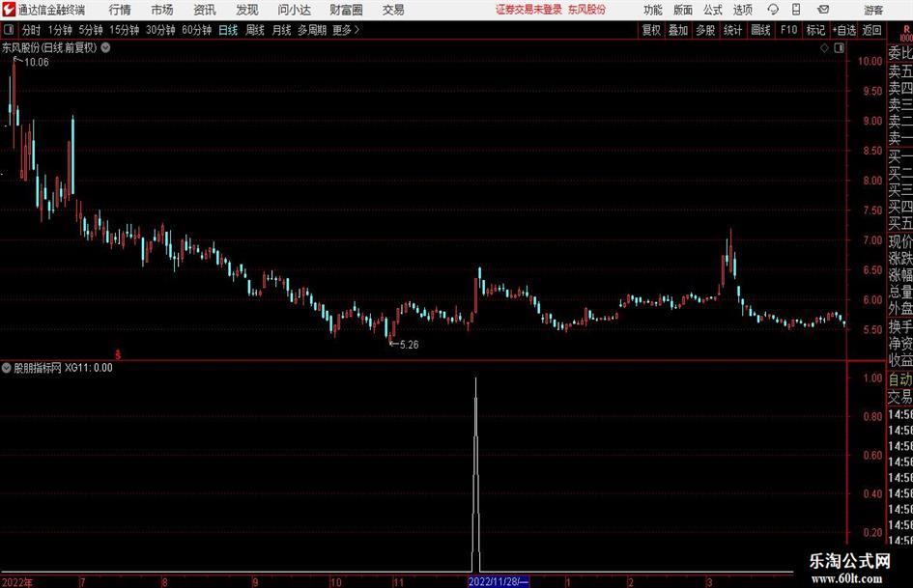The width and height of the screenshot is (913, 588).
Task: Click the 委比 row in quote panel
Action: 900,53
